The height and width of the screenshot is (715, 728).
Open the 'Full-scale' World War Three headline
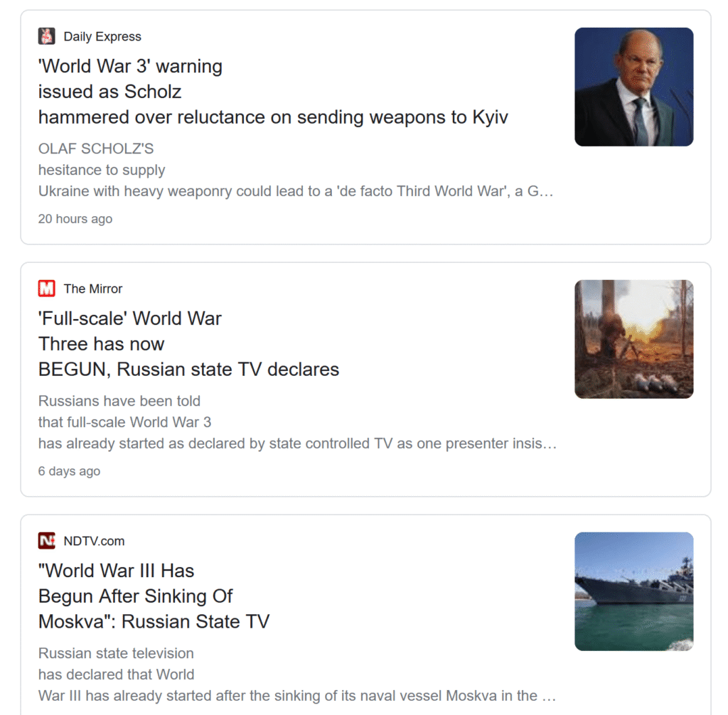tap(188, 344)
